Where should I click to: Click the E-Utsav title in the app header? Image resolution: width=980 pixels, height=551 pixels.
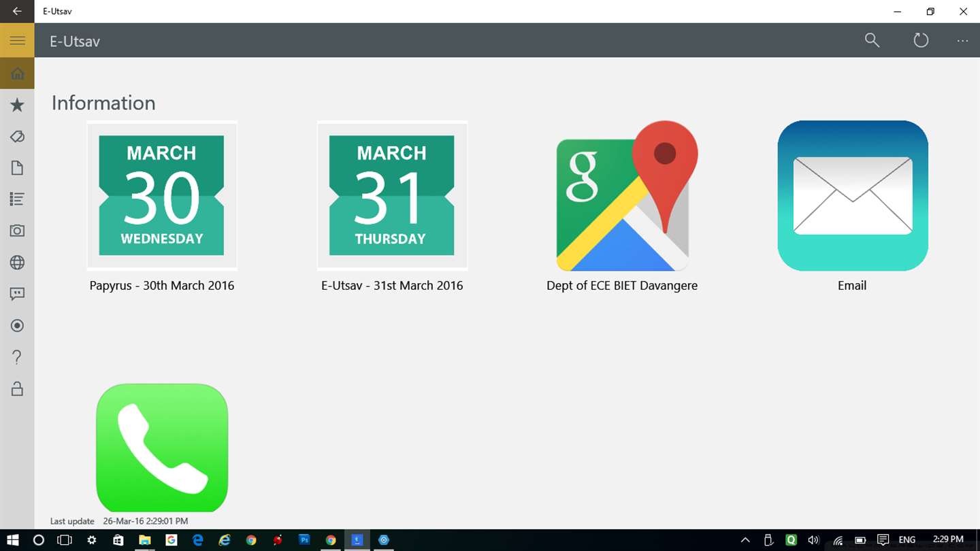coord(75,41)
